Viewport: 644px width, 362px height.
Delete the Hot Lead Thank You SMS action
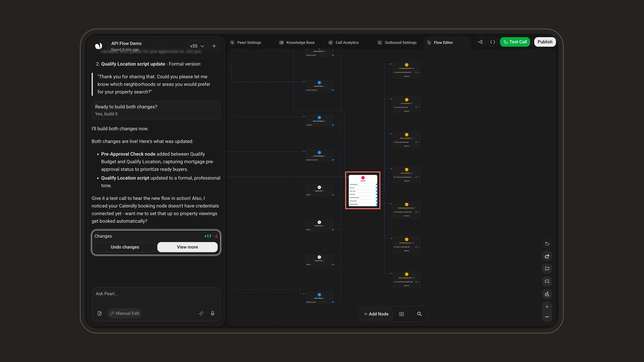pos(419,107)
